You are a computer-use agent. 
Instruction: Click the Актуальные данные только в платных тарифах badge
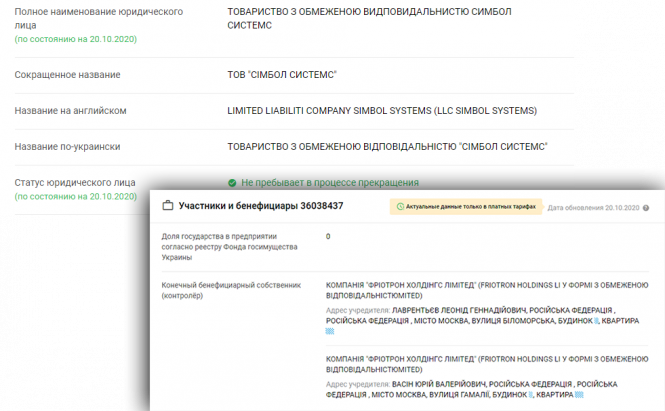coord(466,207)
